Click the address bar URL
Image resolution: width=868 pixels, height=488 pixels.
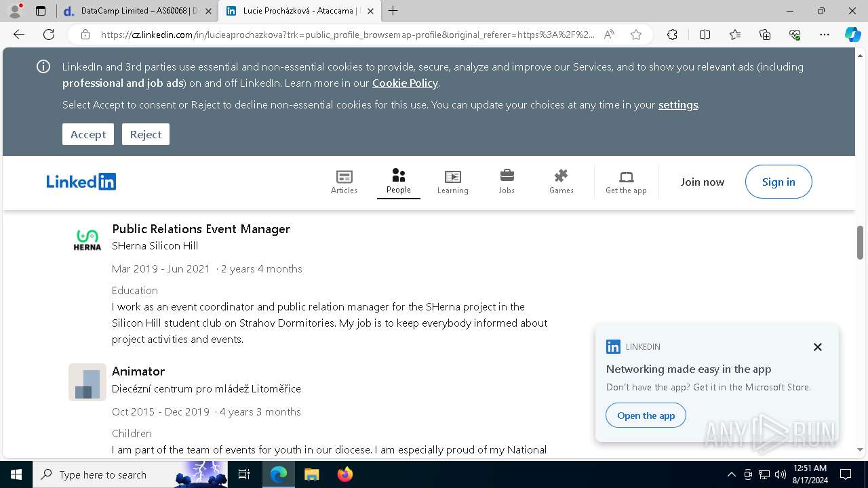[348, 35]
